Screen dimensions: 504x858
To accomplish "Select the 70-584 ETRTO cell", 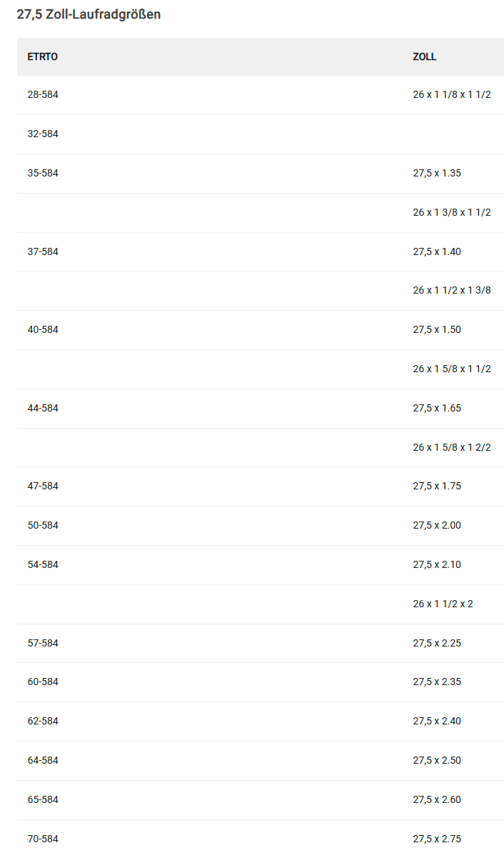I will pos(43,839).
